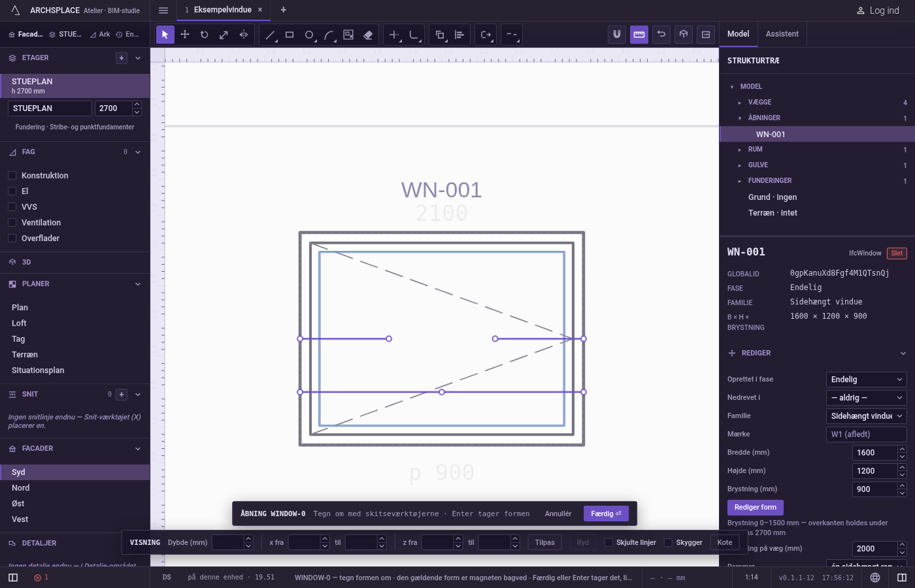
Task: Collapse the PLANER section chevron
Action: (x=138, y=284)
